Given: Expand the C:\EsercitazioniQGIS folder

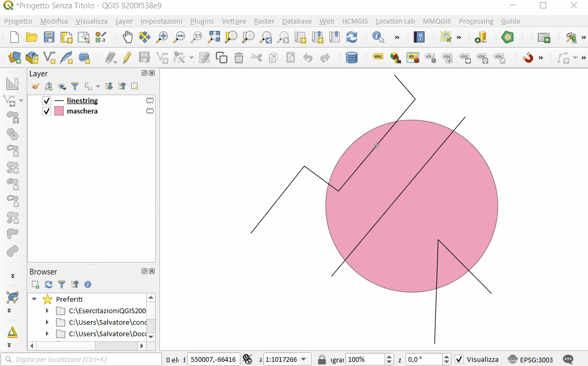Looking at the screenshot, I should pyautogui.click(x=47, y=311).
